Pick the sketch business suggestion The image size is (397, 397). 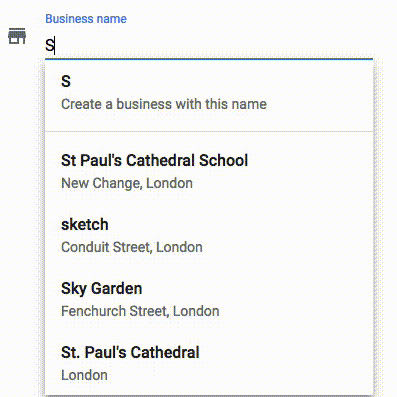[x=209, y=235]
